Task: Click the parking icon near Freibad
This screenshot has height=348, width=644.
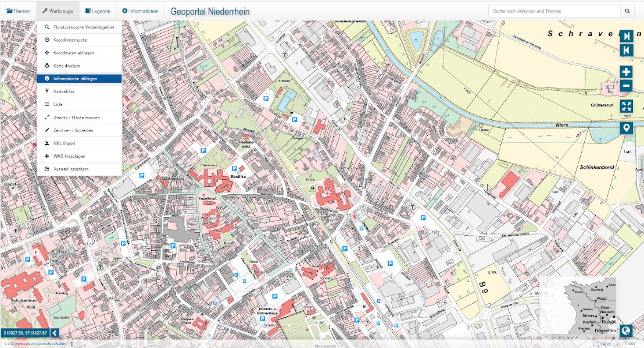Action: click(266, 99)
